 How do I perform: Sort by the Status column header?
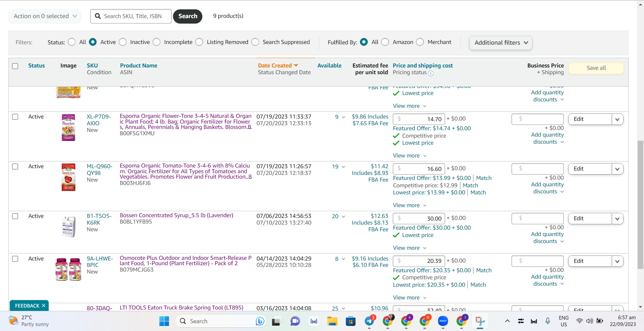[x=36, y=65]
